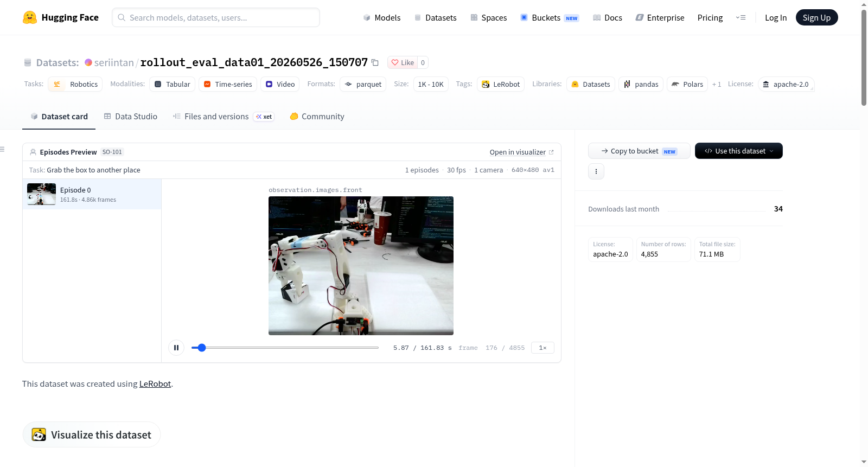This screenshot has height=467, width=868.
Task: Open the Docs navigation link
Action: (608, 17)
